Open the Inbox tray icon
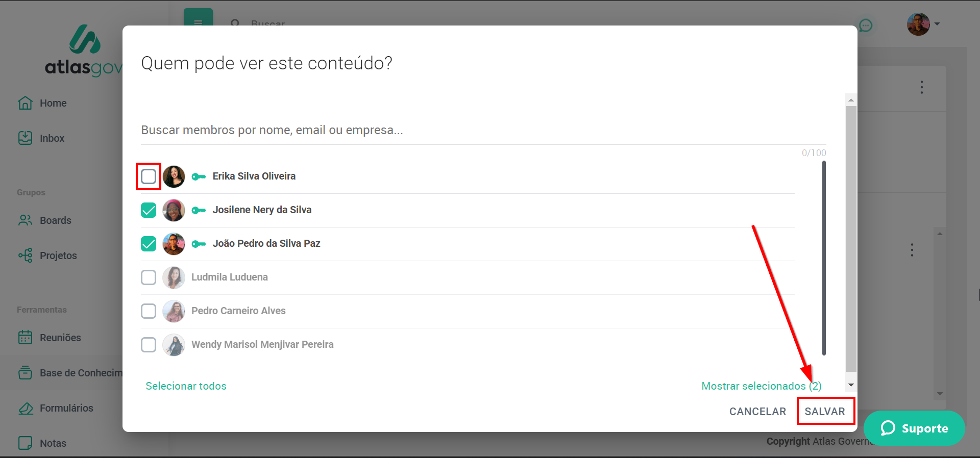The image size is (980, 458). [25, 138]
